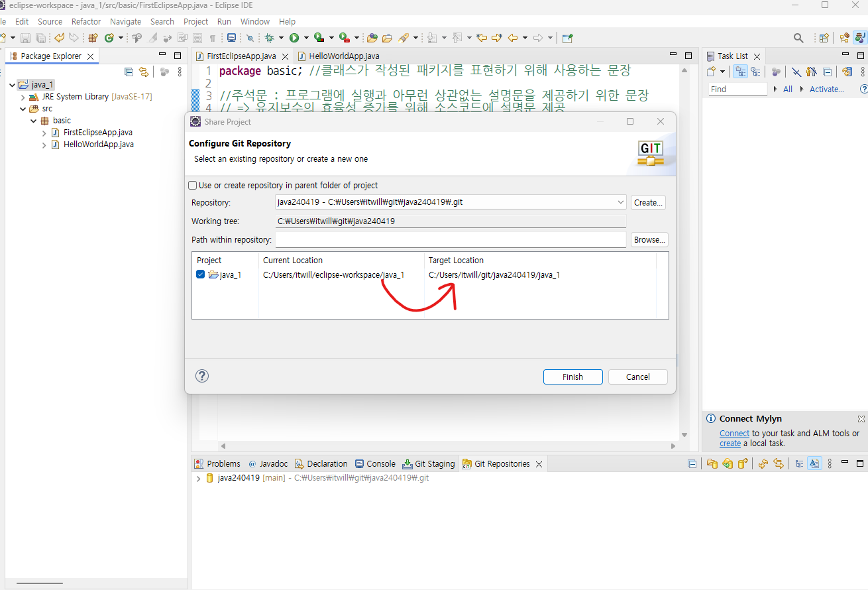Screen dimensions: 868x590
Task: Click Collapse All icon in Task List
Action: pos(827,72)
